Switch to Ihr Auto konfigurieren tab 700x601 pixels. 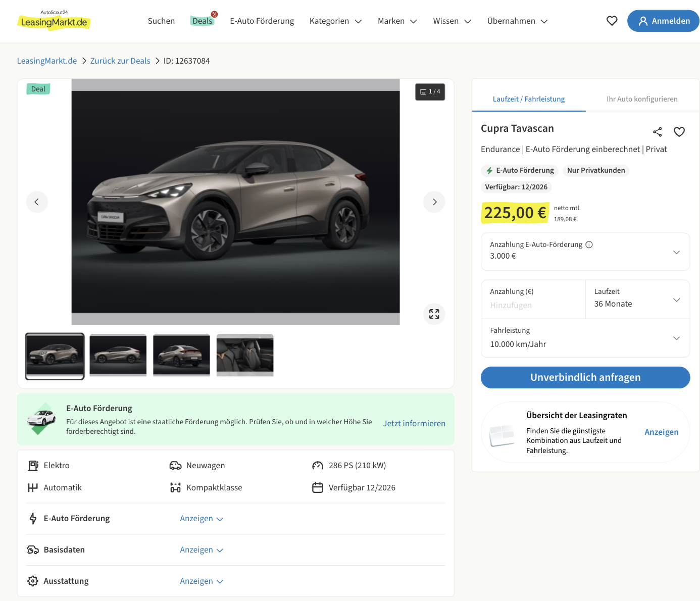tap(642, 99)
